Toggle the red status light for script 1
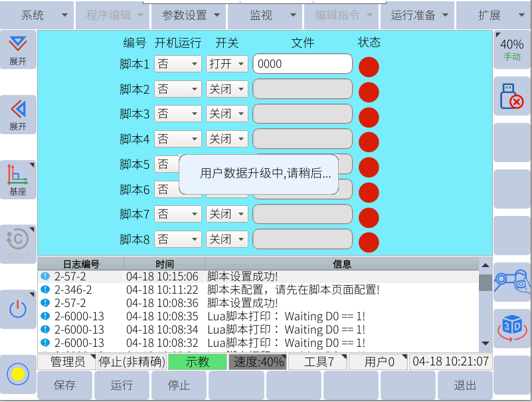This screenshot has width=532, height=402. (369, 67)
